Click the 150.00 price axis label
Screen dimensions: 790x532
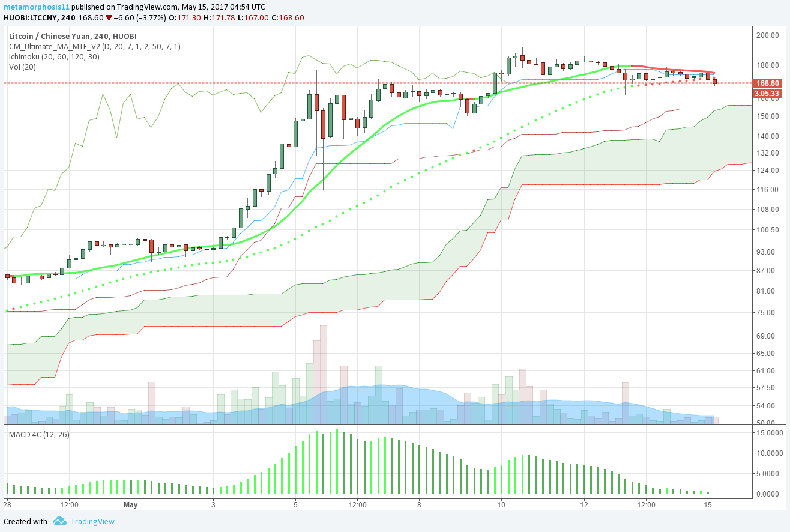click(768, 116)
